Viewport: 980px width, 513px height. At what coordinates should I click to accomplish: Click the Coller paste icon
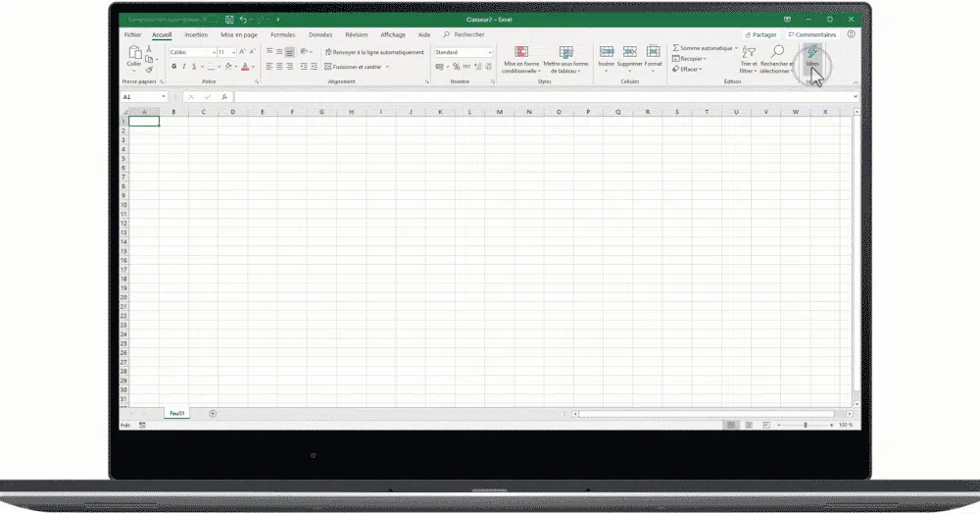point(134,53)
